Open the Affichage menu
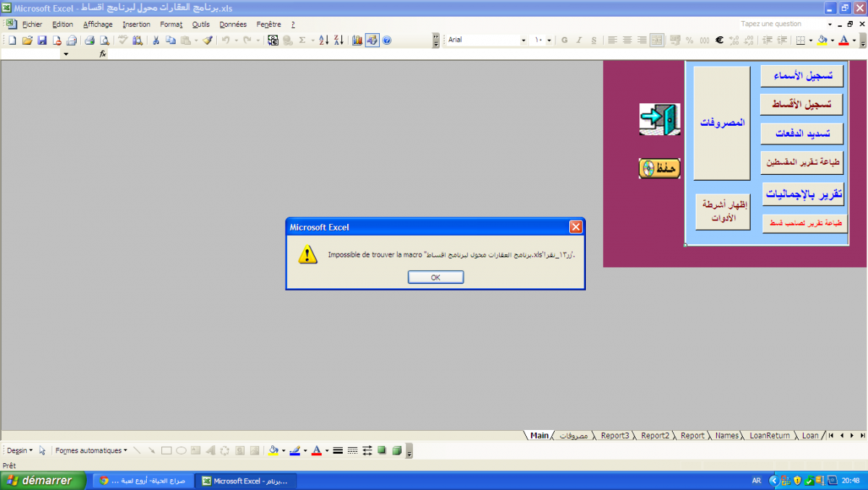Screen dimensions: 868x490 98,24
